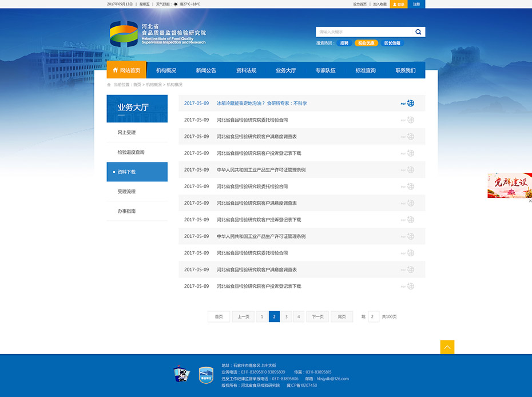Click the orange 登录 login button

pyautogui.click(x=399, y=4)
